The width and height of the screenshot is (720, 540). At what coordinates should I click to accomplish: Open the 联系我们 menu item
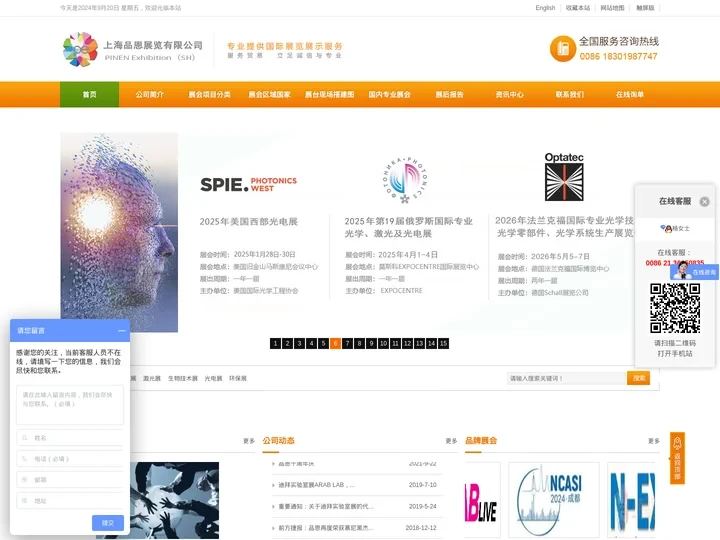[x=569, y=95]
